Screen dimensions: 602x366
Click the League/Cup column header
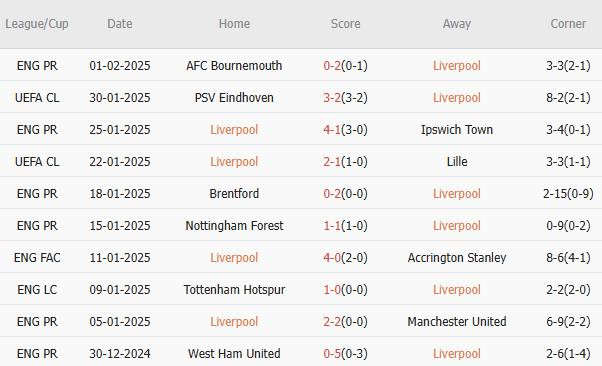tap(37, 24)
